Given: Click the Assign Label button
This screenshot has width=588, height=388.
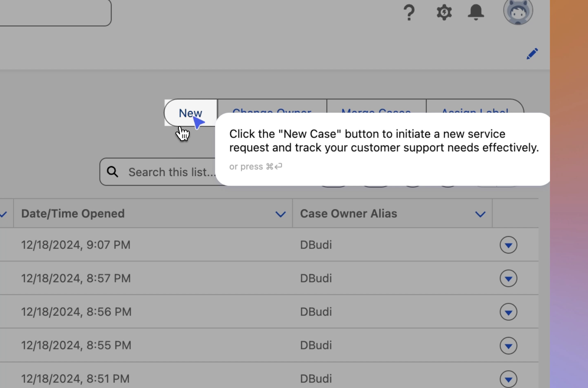Looking at the screenshot, I should pyautogui.click(x=475, y=107).
